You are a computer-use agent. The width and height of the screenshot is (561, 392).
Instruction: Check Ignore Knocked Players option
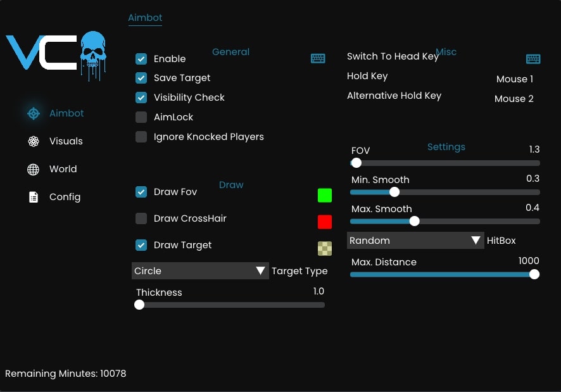pyautogui.click(x=141, y=137)
